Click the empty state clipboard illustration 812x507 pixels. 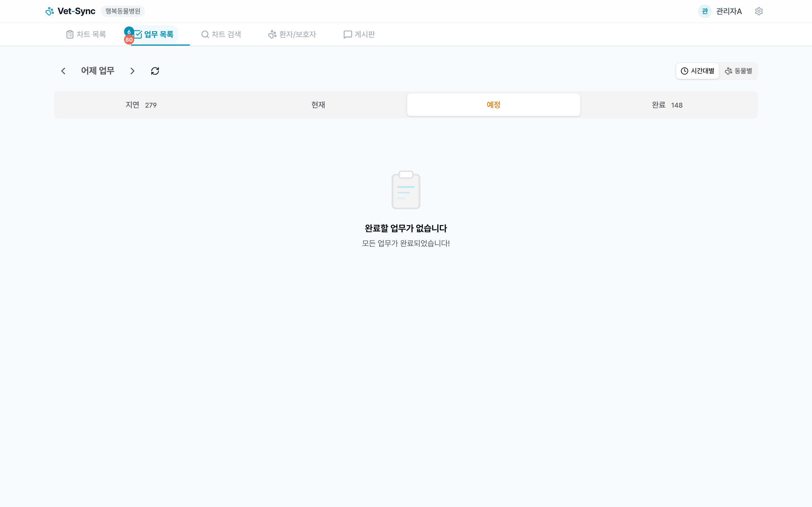click(406, 190)
